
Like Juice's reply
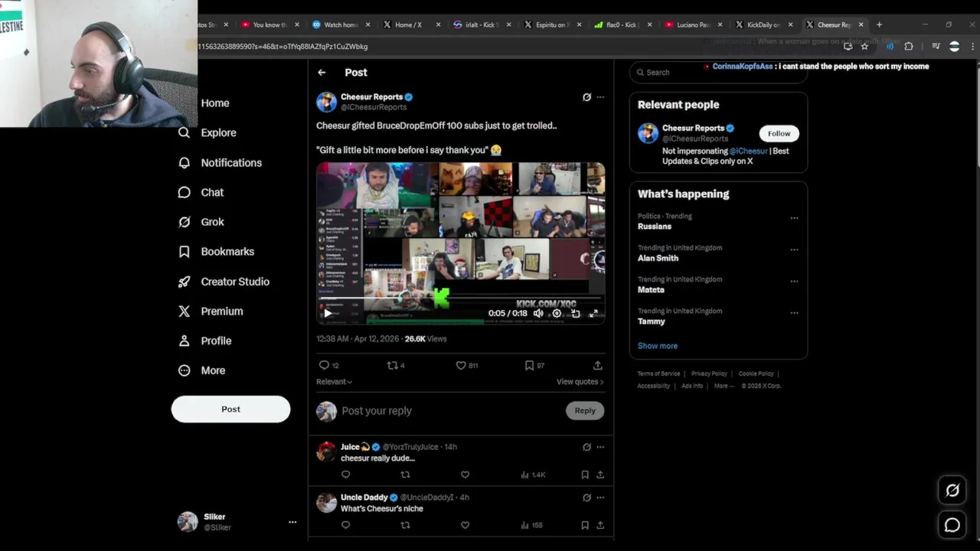(465, 474)
